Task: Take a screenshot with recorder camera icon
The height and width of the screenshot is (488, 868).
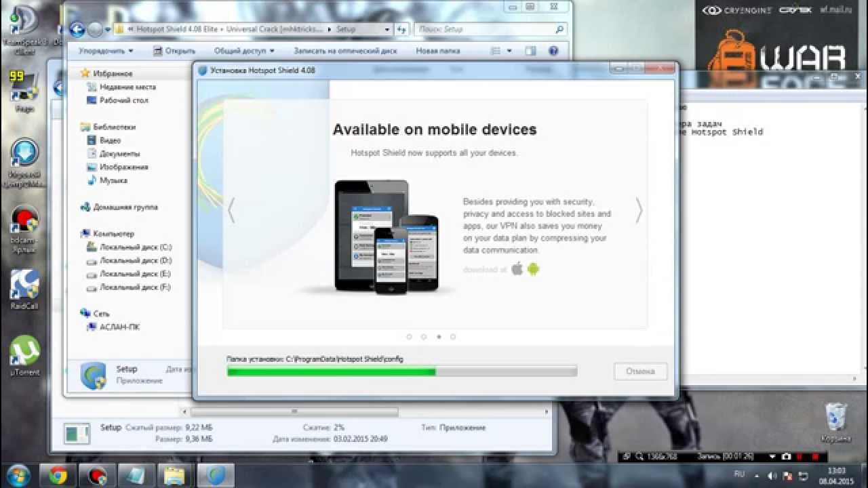Action: point(786,457)
